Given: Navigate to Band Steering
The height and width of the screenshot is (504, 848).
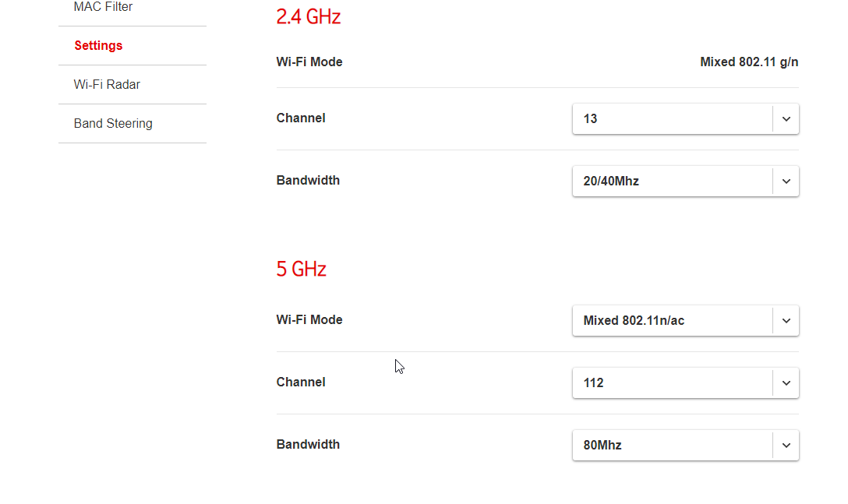Looking at the screenshot, I should click(x=113, y=123).
